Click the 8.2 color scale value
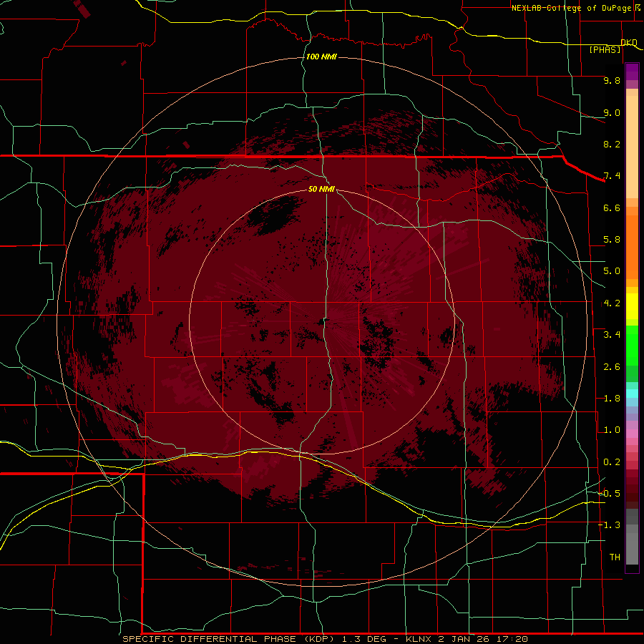 612,144
